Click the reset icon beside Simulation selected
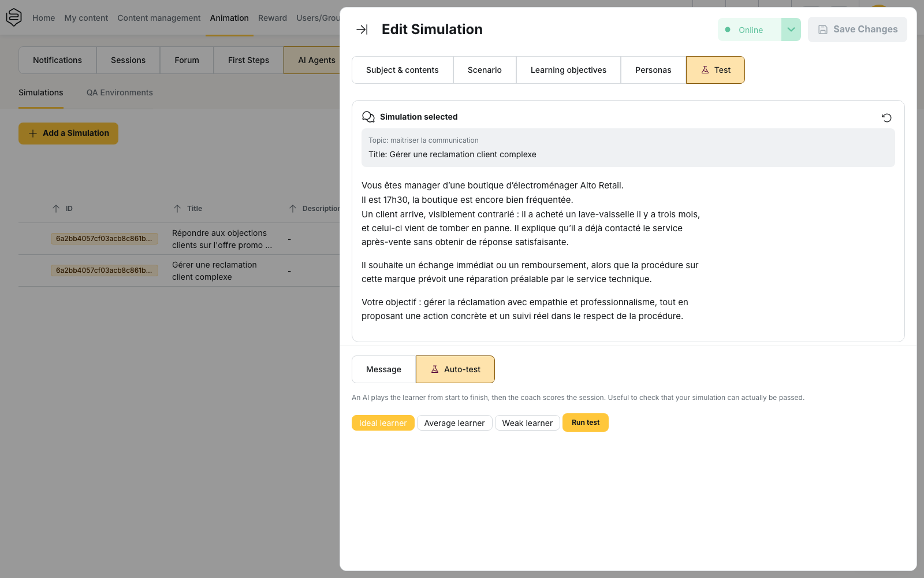This screenshot has height=578, width=924. tap(886, 117)
